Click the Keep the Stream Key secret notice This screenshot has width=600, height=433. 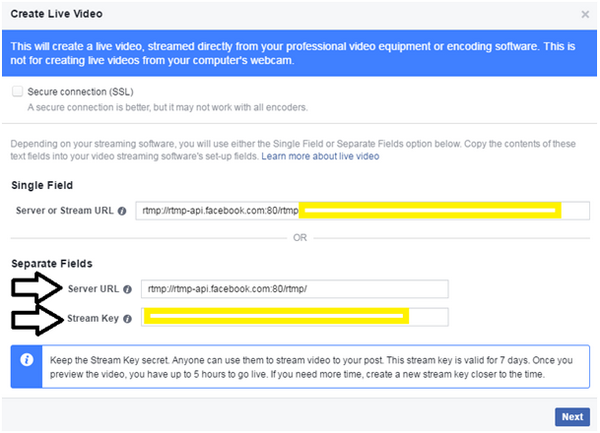click(x=310, y=367)
